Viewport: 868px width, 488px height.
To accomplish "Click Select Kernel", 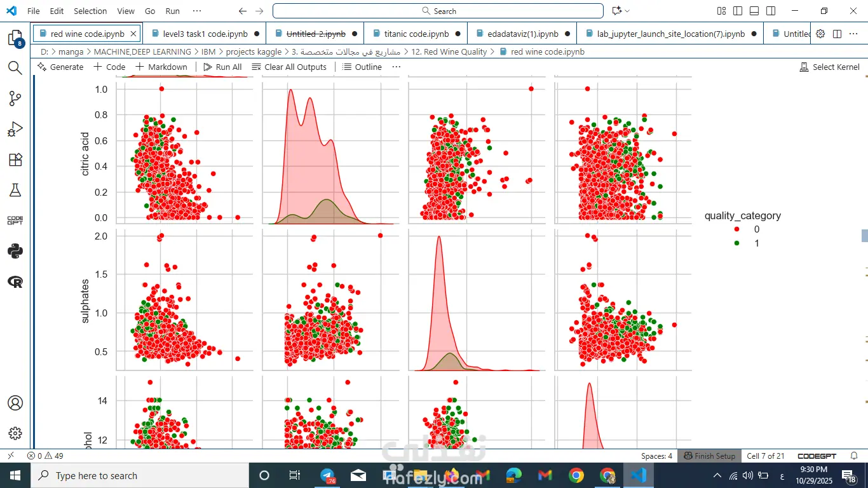I will point(829,67).
